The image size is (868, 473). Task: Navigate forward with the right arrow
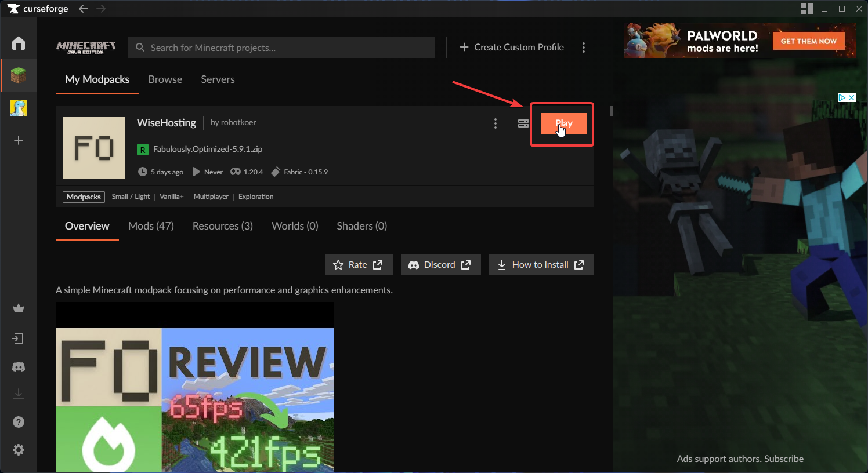click(x=101, y=9)
